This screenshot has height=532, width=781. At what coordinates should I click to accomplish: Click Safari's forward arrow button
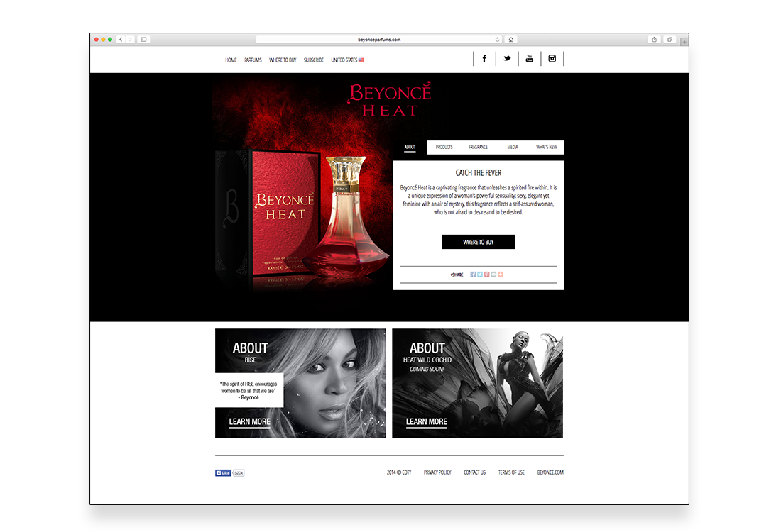click(x=129, y=39)
